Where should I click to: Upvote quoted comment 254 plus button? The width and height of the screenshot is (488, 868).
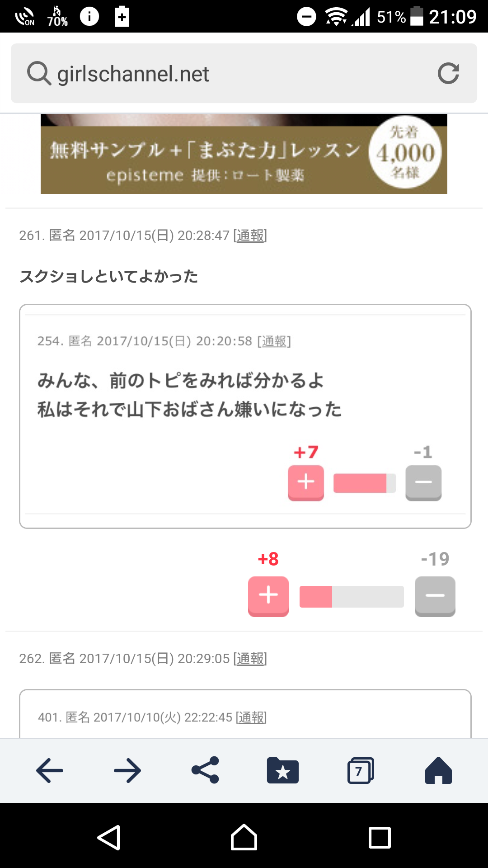pos(306,483)
